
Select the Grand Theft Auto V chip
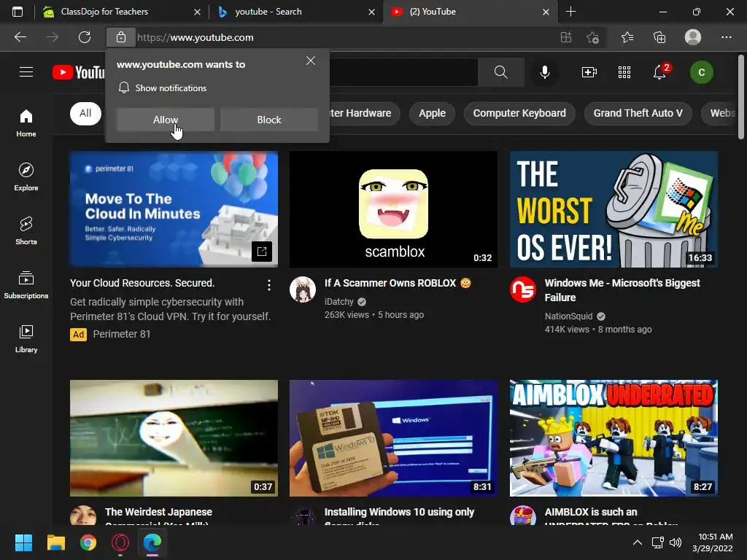tap(638, 113)
